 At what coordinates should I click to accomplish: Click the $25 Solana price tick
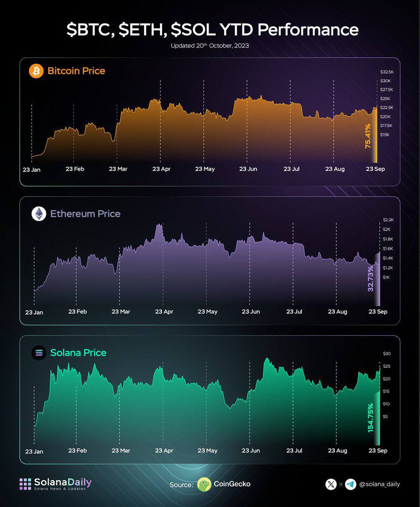point(387,366)
